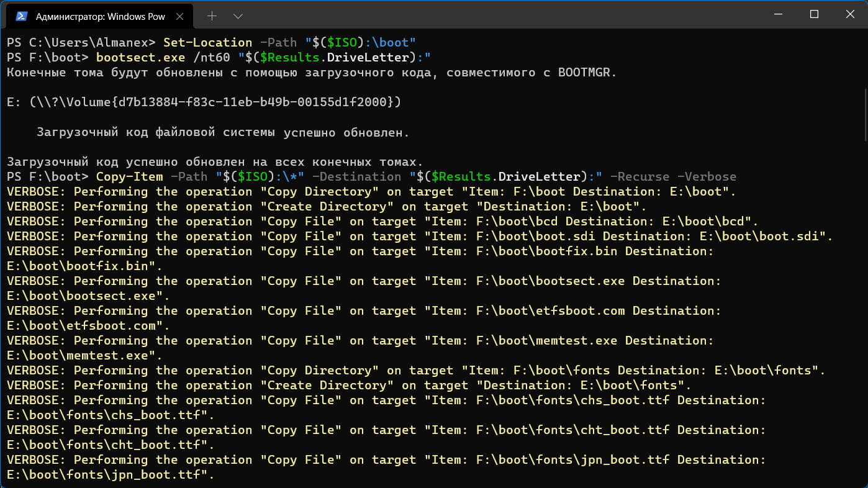868x488 pixels.
Task: Click the -Verbose parameter
Action: [707, 176]
